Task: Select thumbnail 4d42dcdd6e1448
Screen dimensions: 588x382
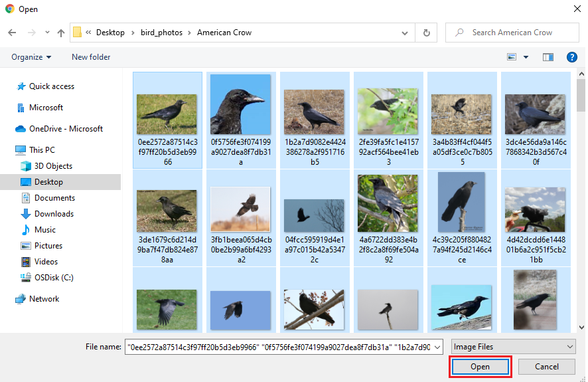Action: point(536,218)
